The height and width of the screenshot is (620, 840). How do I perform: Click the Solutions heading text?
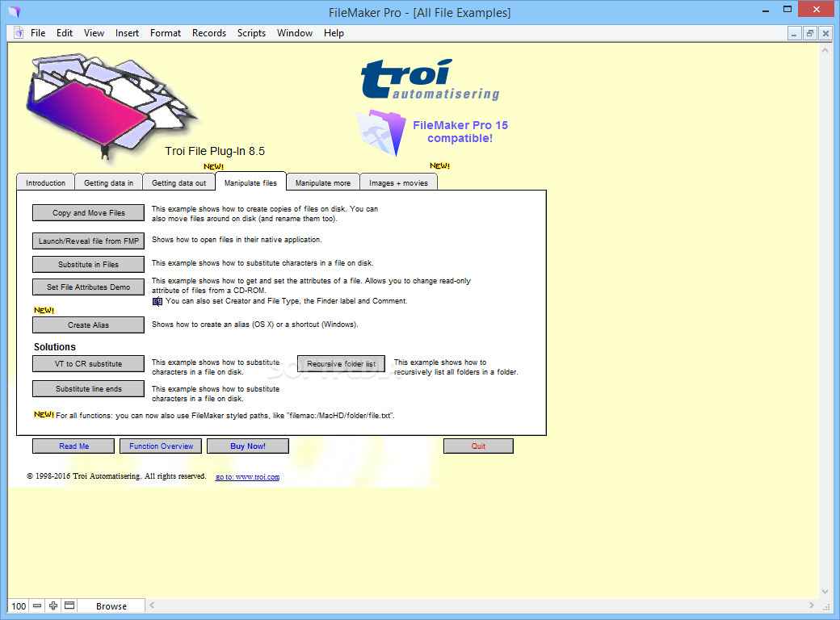55,347
